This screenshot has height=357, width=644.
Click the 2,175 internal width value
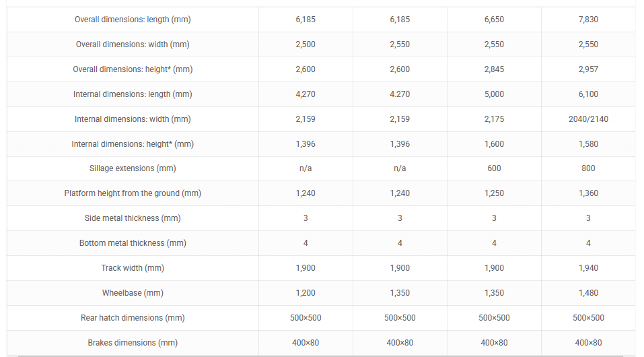click(x=494, y=119)
